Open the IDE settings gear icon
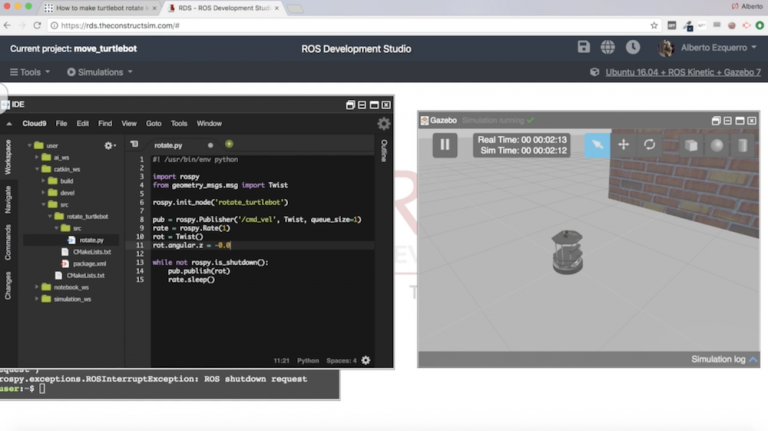The width and height of the screenshot is (768, 431). 384,123
